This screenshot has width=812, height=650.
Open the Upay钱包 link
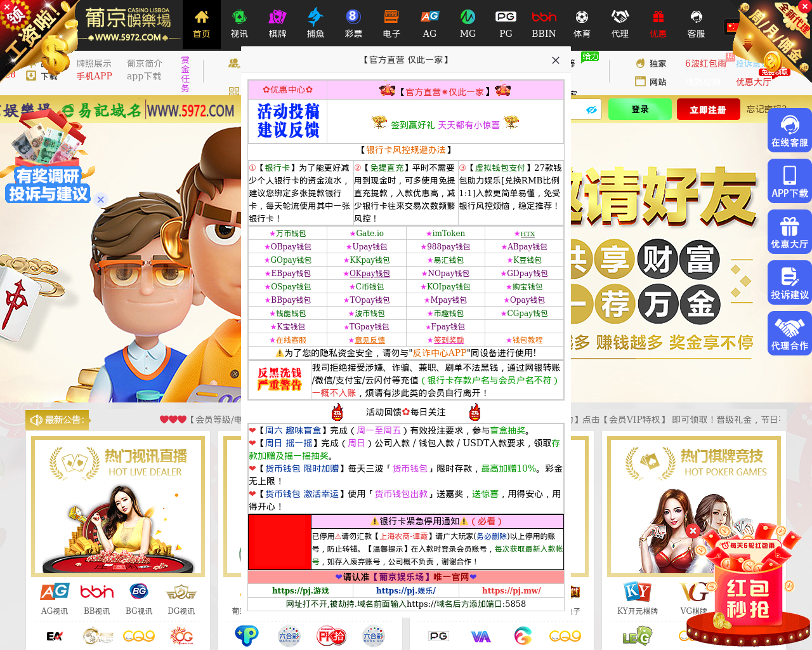367,247
